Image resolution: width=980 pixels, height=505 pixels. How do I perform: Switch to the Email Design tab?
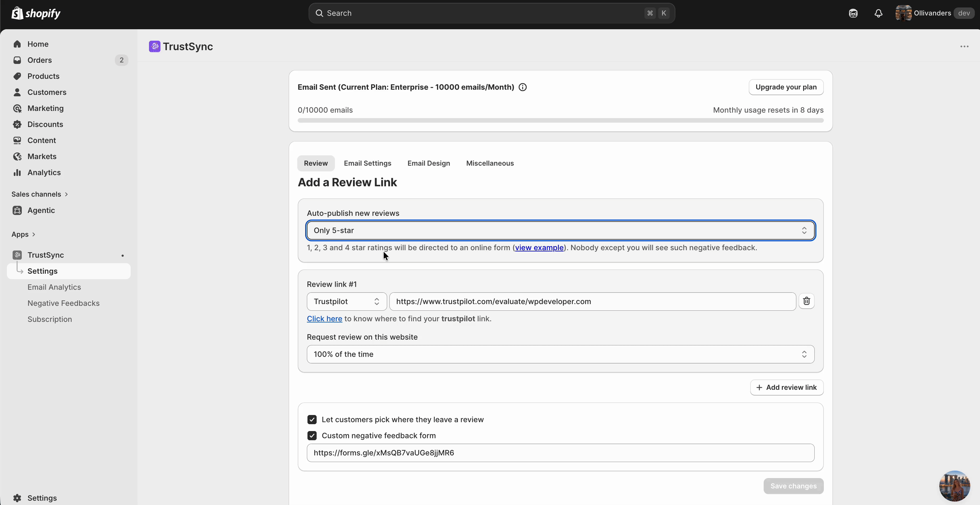click(x=428, y=163)
